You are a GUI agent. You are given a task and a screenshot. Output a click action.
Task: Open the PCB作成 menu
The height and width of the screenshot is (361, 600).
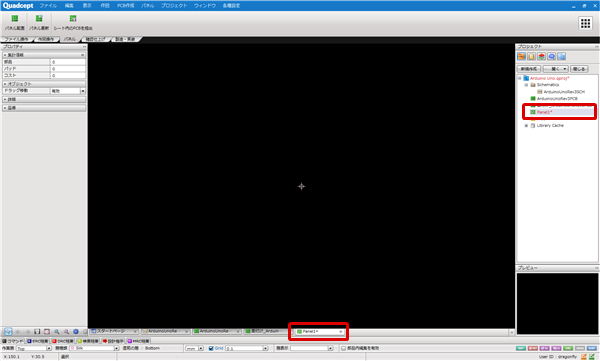(x=126, y=6)
